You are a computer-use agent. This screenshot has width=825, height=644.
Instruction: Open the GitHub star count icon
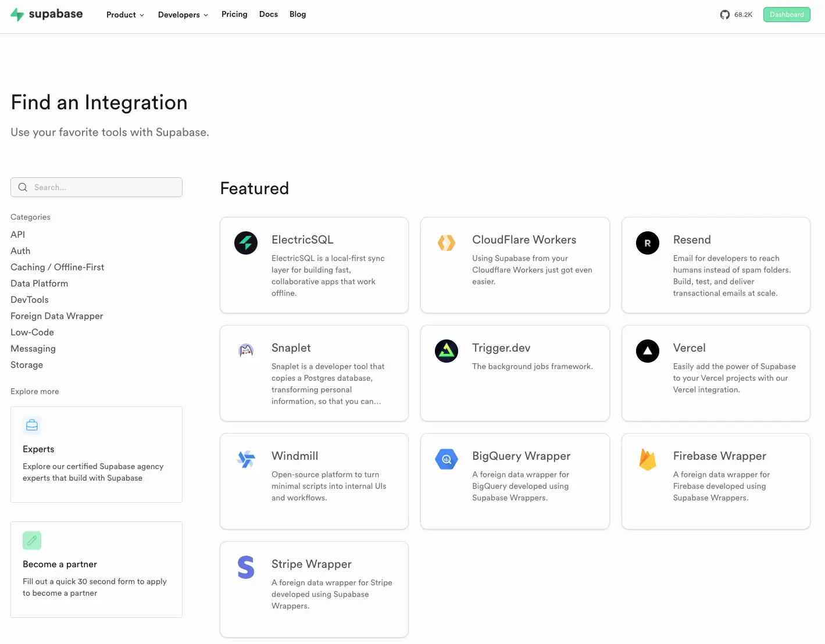coord(724,15)
